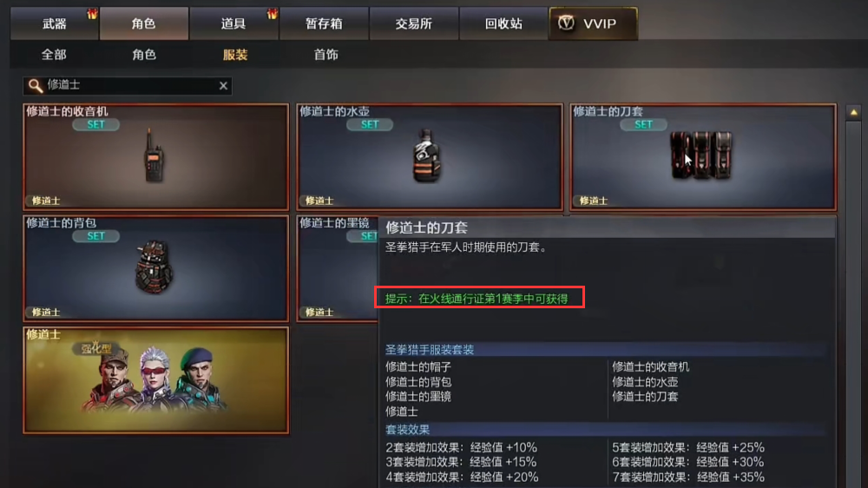This screenshot has width=868, height=488.
Task: Click the gift icon on 道具 tab
Action: click(x=272, y=14)
